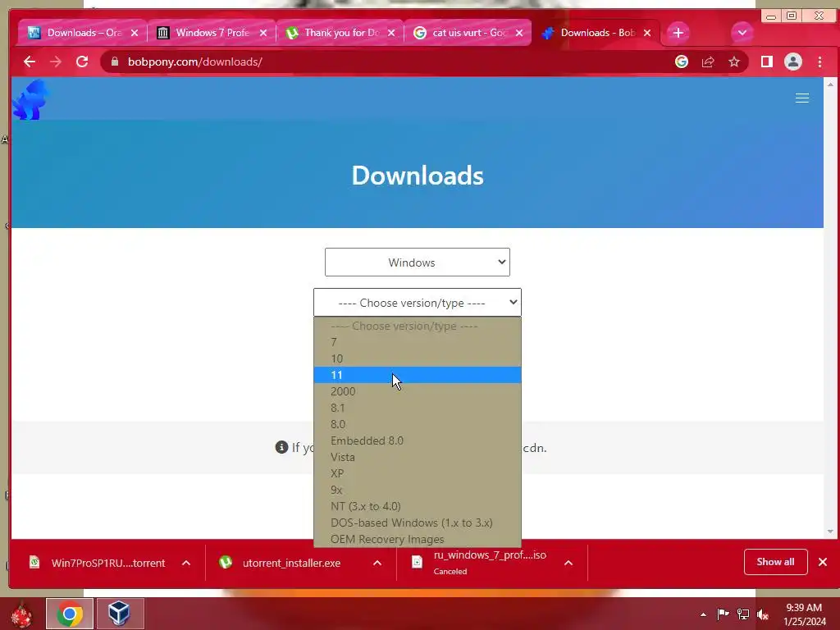This screenshot has width=840, height=630.
Task: Expand options for utorrent_installer.exe download
Action: click(377, 563)
